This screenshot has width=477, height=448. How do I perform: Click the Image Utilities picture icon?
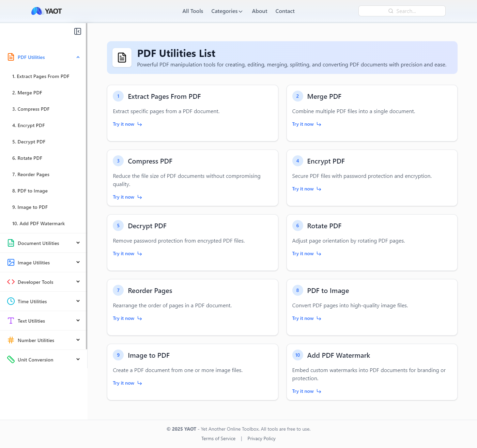(x=11, y=262)
